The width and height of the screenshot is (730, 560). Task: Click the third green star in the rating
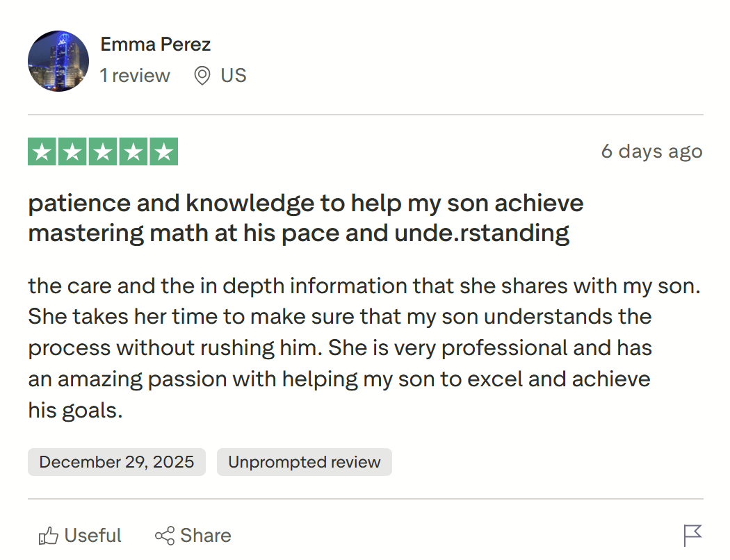(102, 151)
